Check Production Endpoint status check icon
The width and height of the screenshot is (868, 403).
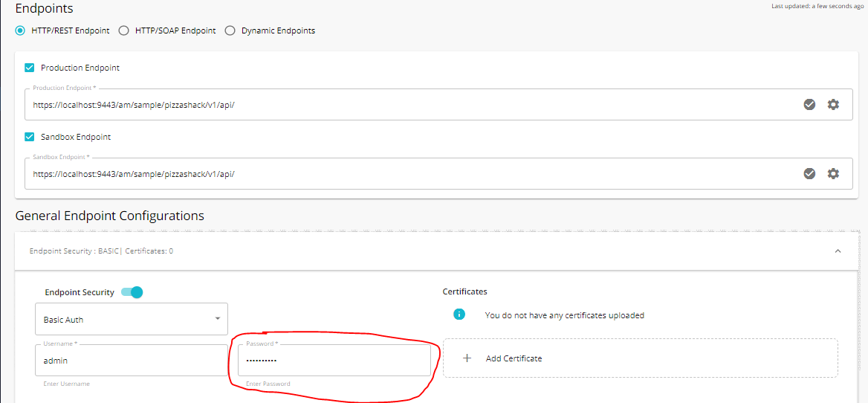pyautogui.click(x=809, y=104)
